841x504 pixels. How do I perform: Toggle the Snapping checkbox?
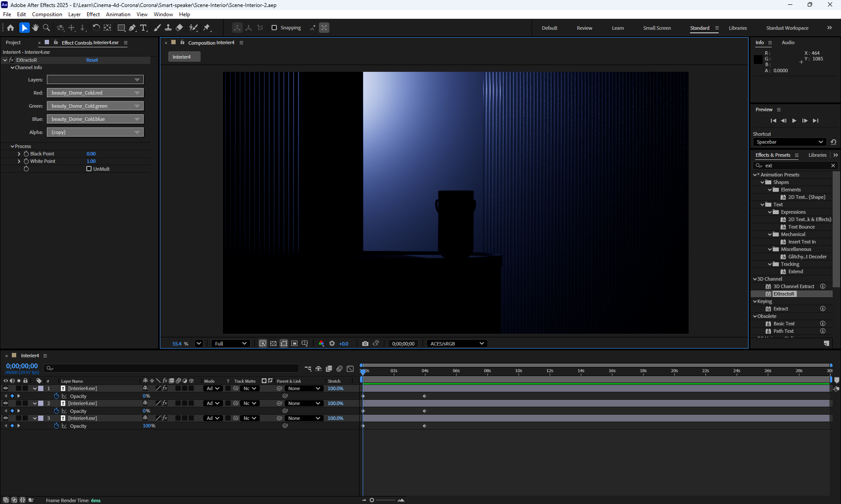274,28
